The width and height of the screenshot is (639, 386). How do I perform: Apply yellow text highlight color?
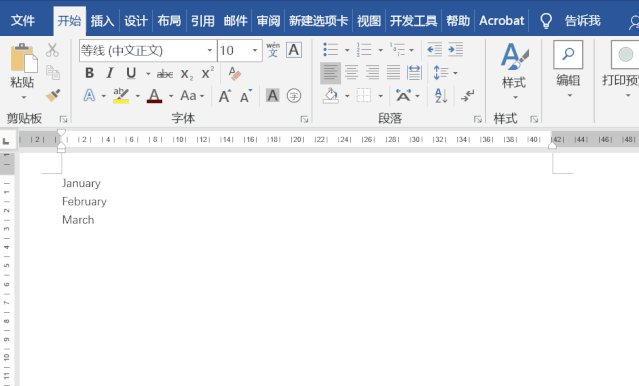tap(121, 96)
